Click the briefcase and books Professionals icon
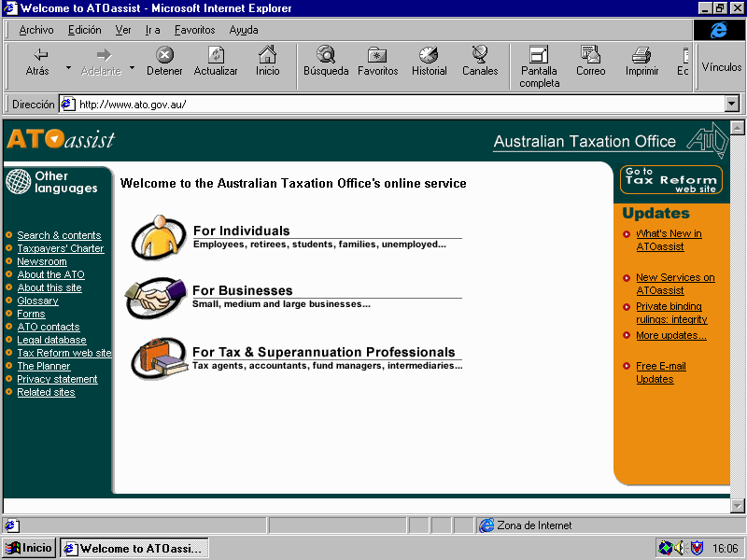The width and height of the screenshot is (747, 560). point(159,358)
